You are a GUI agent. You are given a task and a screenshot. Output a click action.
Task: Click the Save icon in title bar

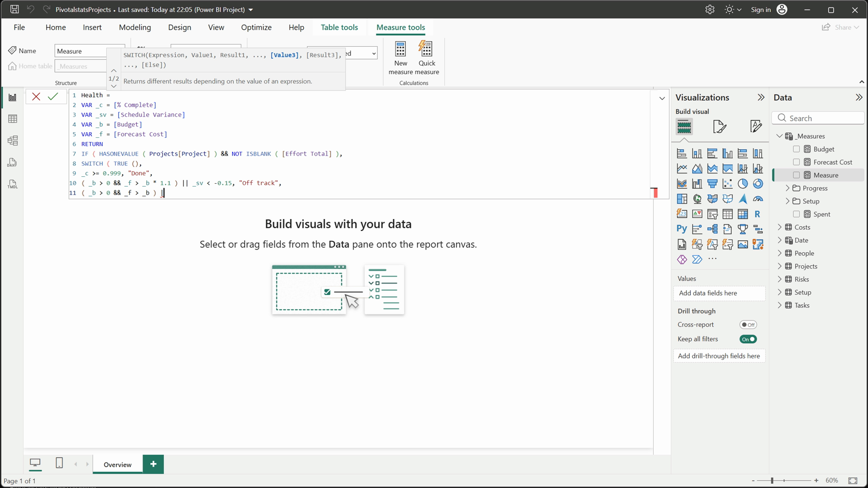coord(15,9)
